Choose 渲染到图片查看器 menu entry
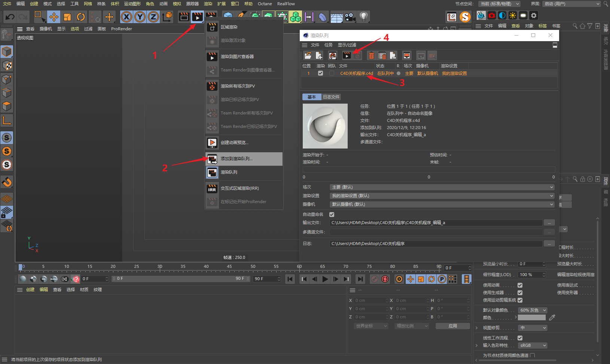Viewport: 610px width, 364px height. (244, 56)
